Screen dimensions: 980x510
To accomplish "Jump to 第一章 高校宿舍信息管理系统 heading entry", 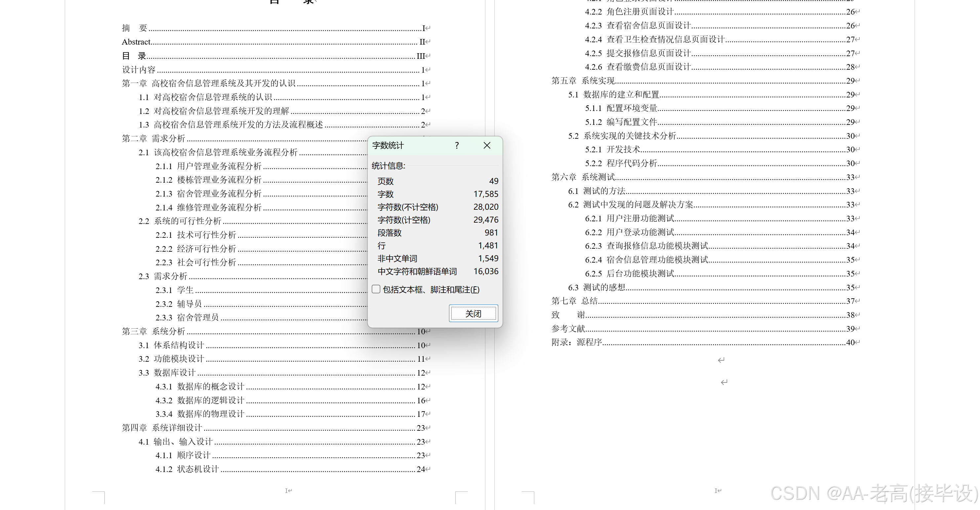I will click(x=208, y=83).
